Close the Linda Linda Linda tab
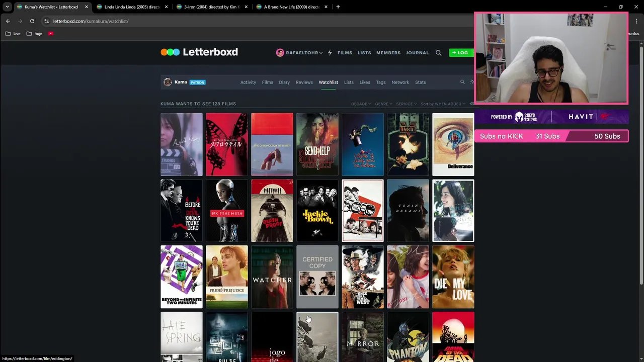The height and width of the screenshot is (362, 644). 167,7
